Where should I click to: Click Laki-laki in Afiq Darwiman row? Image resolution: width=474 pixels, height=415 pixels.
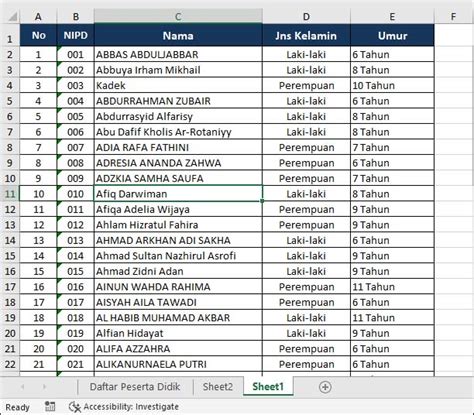coord(306,194)
